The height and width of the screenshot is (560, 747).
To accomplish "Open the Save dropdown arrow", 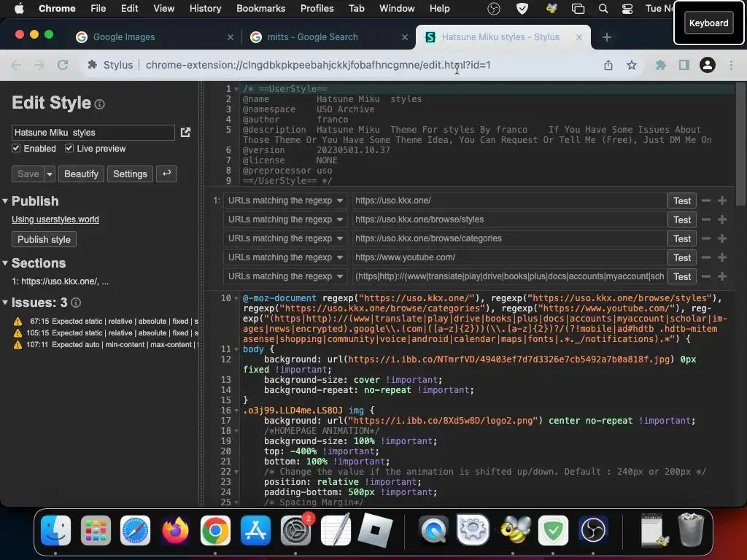I will [50, 174].
